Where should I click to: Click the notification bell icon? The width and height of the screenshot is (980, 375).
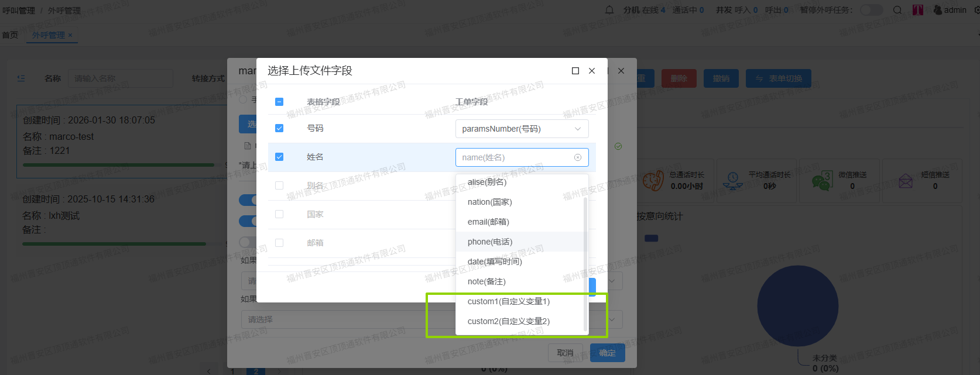click(x=609, y=10)
